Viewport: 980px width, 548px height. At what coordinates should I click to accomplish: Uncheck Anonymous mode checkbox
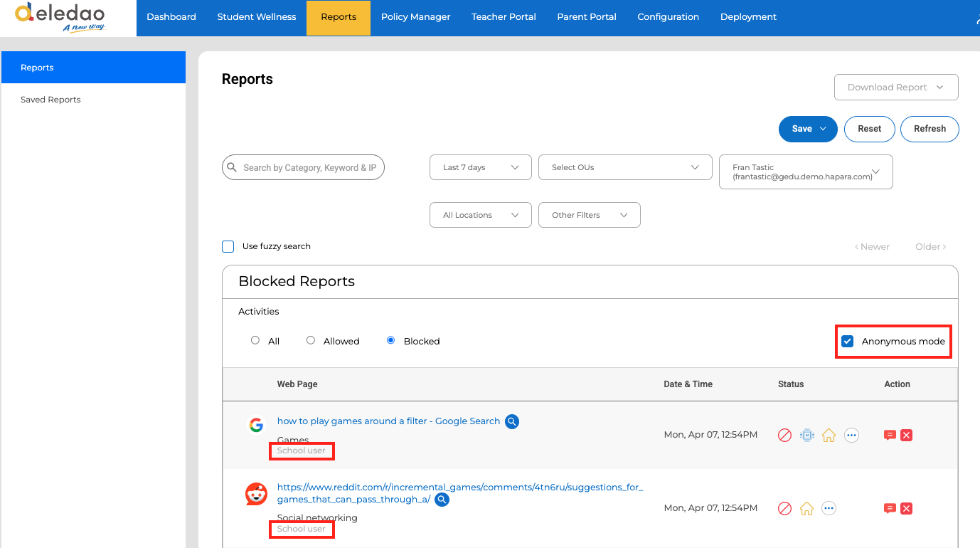coord(848,342)
